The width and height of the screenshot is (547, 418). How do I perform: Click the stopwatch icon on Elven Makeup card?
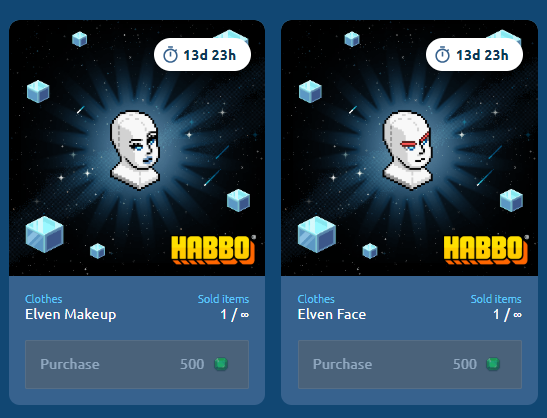click(x=171, y=55)
